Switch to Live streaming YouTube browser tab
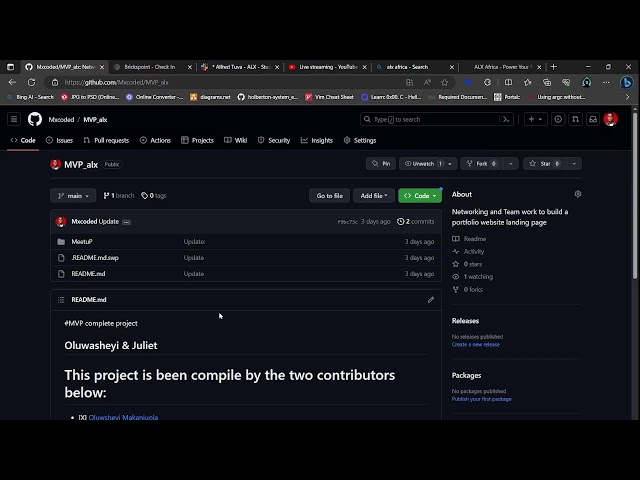This screenshot has width=640, height=480. pos(327,67)
